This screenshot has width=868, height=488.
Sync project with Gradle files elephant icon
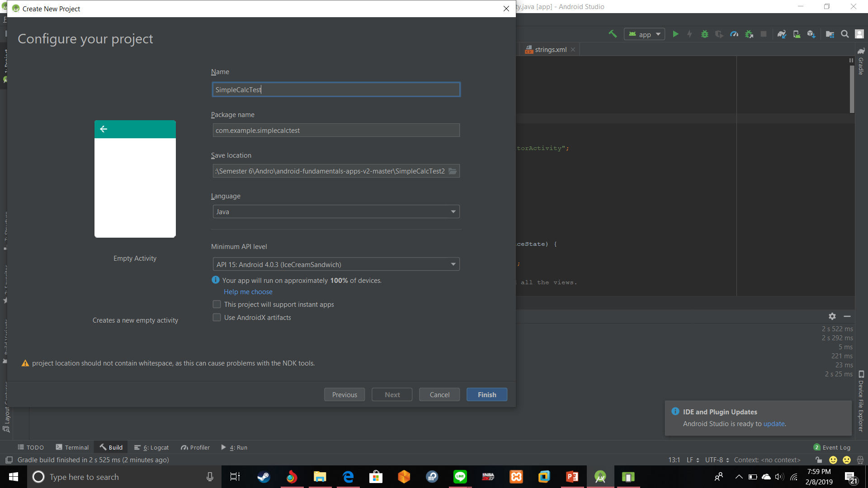[x=782, y=34]
